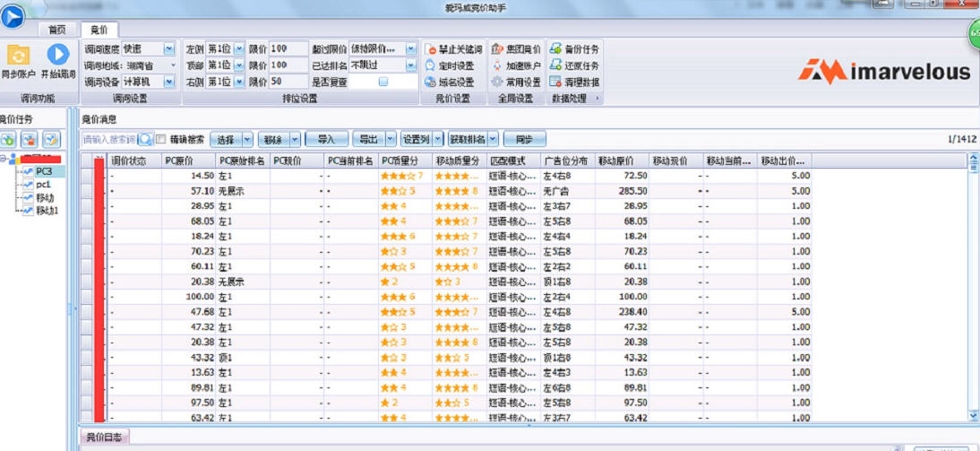
Task: Select 移动1 task in tree
Action: 47,211
